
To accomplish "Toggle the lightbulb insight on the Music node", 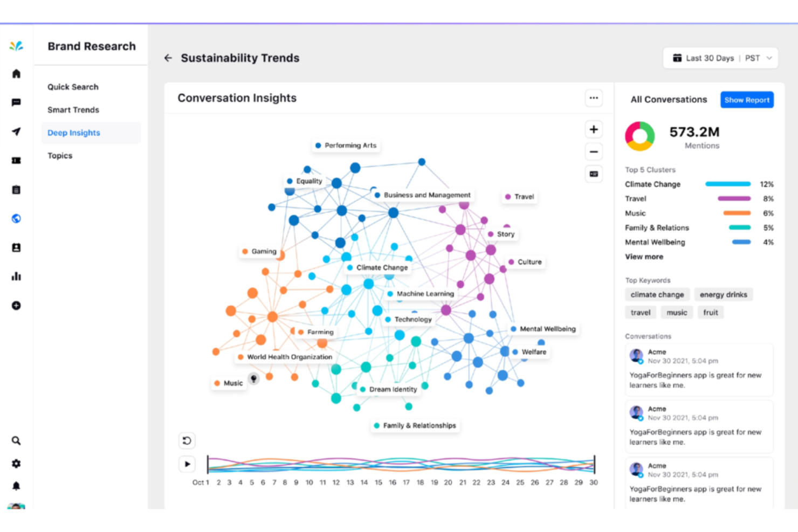I will [254, 379].
